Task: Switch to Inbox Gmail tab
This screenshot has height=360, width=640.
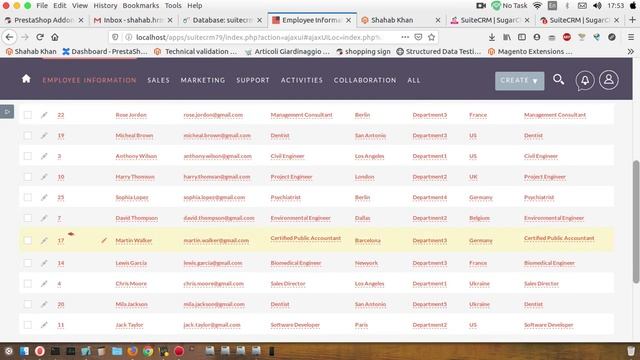Action: [x=133, y=20]
